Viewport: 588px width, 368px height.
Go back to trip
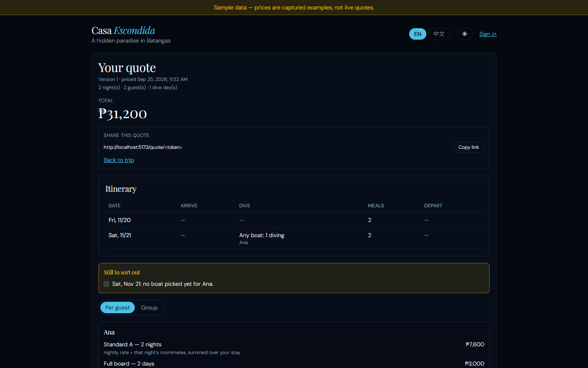pyautogui.click(x=119, y=160)
